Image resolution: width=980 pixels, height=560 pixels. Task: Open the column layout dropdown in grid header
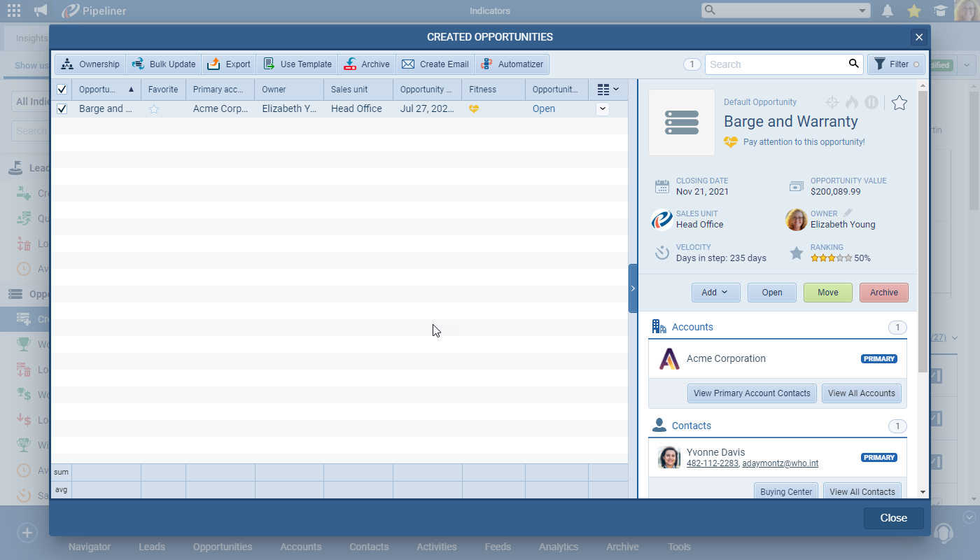tap(608, 89)
